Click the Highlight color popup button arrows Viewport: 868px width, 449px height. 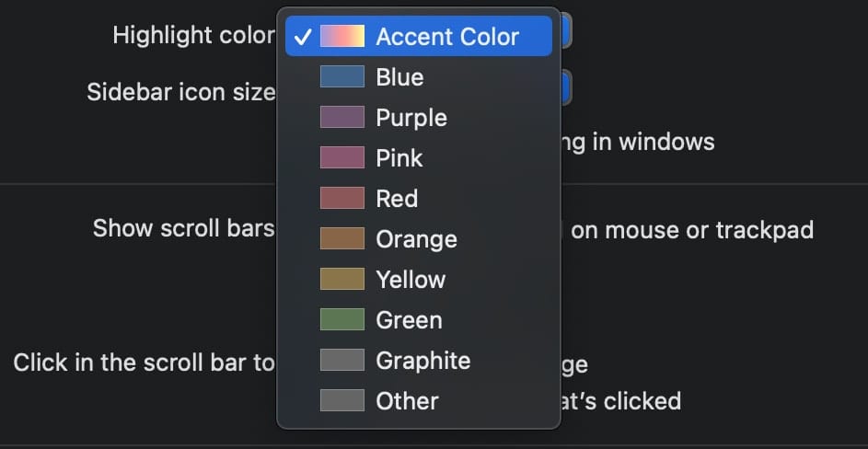(x=565, y=33)
